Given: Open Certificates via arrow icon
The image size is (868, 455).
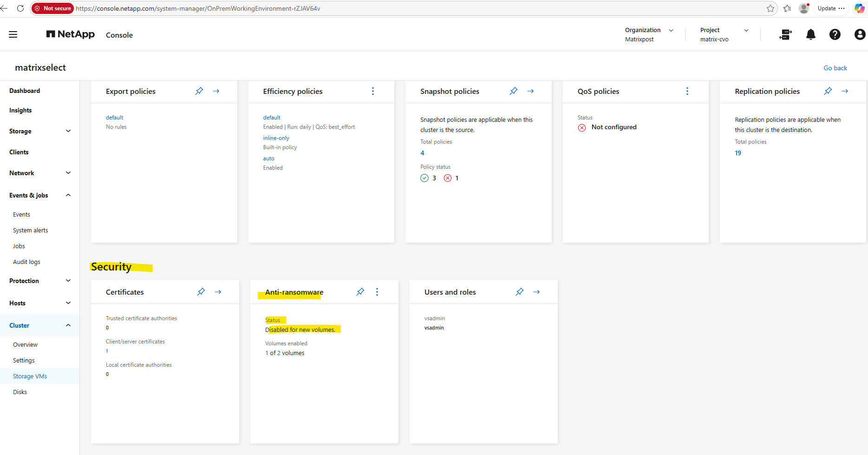Looking at the screenshot, I should point(218,292).
